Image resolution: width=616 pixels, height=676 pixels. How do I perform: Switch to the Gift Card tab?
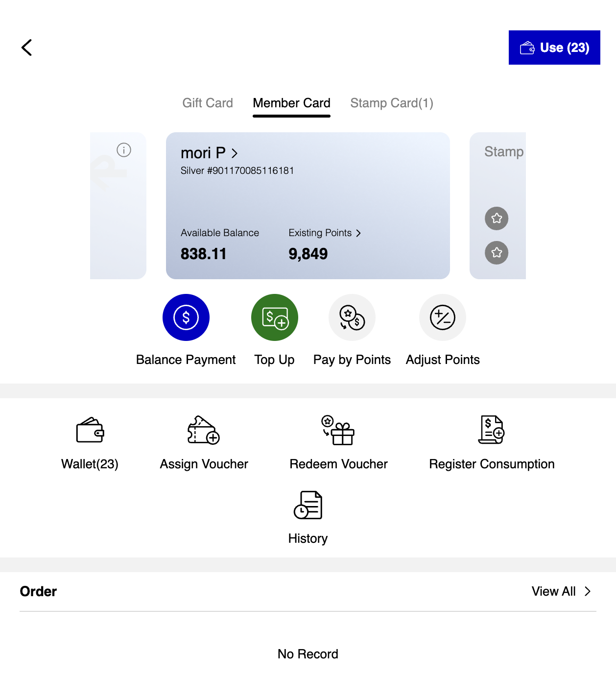click(208, 103)
